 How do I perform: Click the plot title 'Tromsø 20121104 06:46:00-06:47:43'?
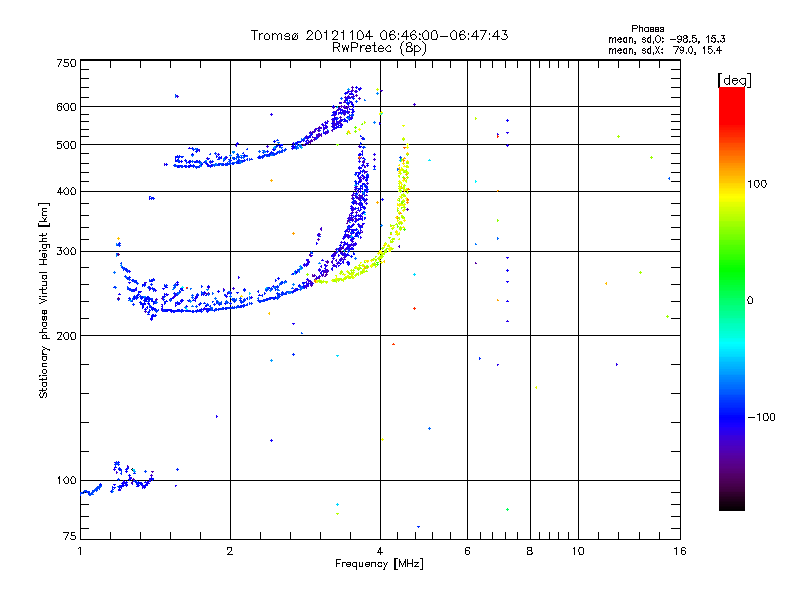pos(379,35)
